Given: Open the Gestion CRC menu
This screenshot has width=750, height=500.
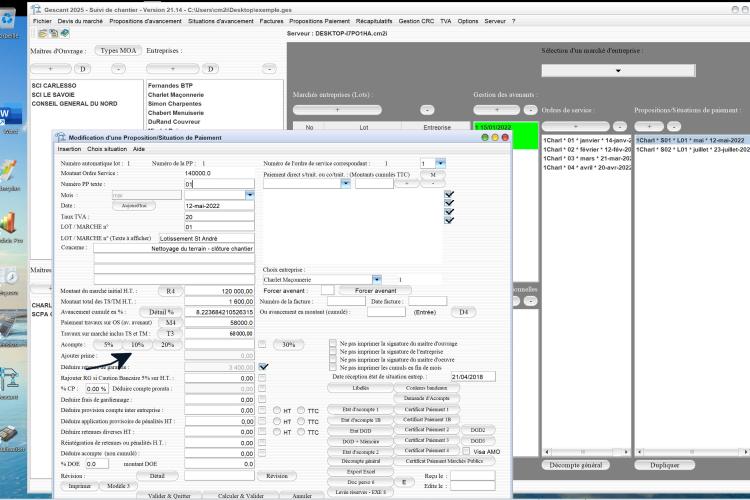Looking at the screenshot, I should [416, 21].
